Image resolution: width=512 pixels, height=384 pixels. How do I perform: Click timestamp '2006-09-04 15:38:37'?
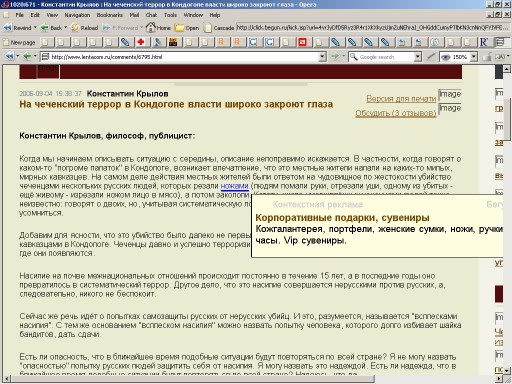point(50,94)
